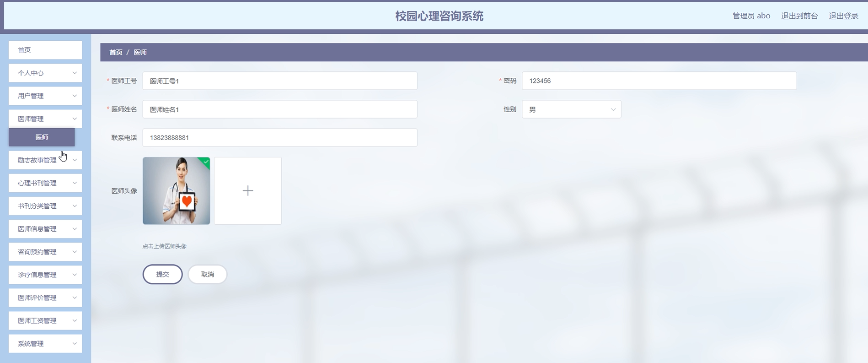Click 退出登录 logout link
868x363 pixels.
coord(844,16)
